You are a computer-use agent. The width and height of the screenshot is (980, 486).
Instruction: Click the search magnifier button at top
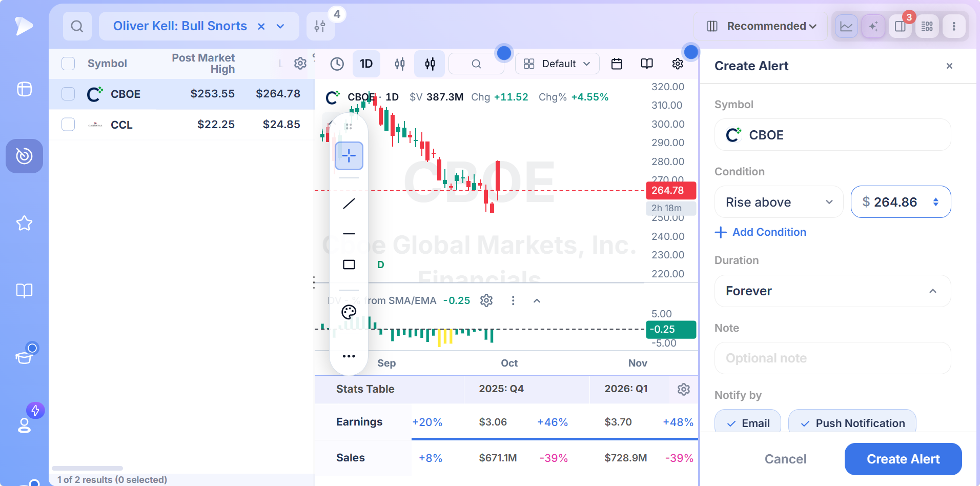[77, 26]
